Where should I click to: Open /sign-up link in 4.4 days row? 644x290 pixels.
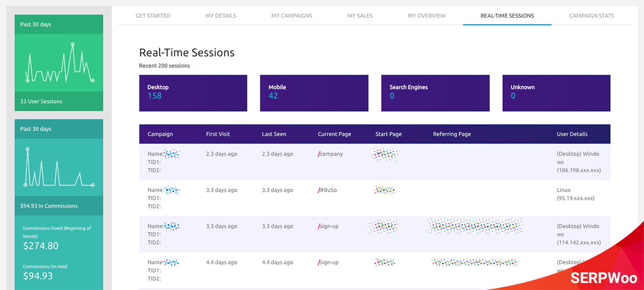[328, 263]
